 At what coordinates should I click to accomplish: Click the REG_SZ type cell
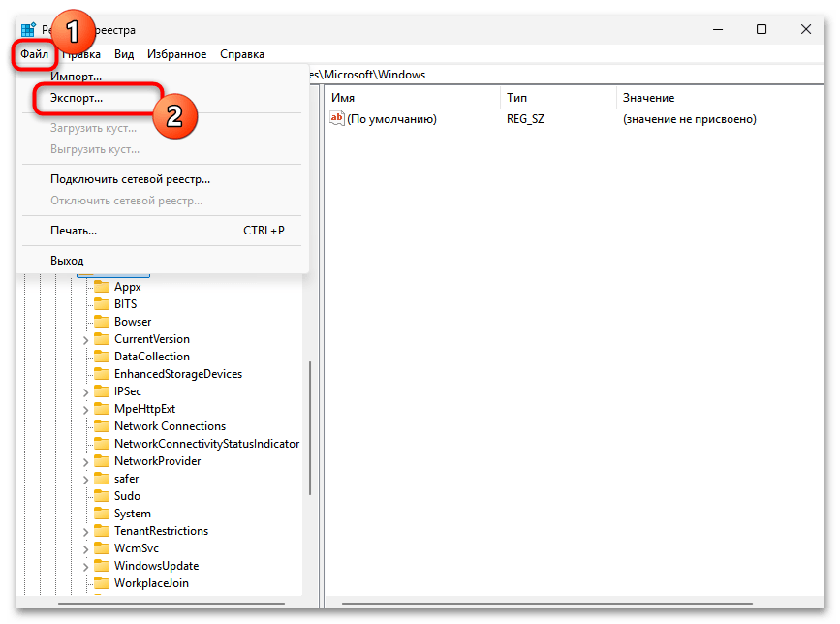tap(525, 119)
